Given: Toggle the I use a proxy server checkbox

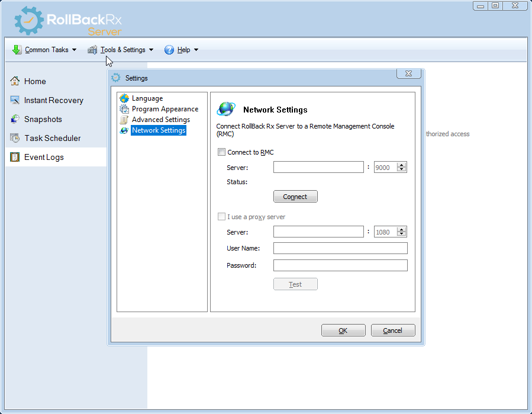Looking at the screenshot, I should coord(221,216).
